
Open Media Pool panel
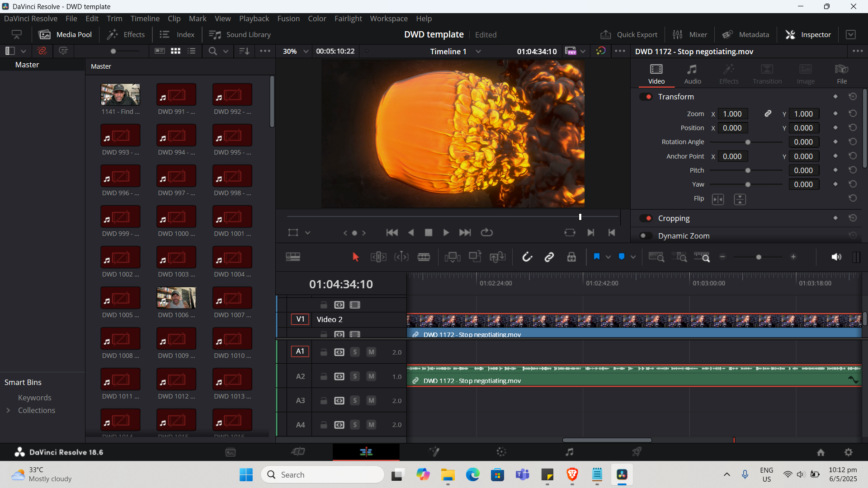65,35
